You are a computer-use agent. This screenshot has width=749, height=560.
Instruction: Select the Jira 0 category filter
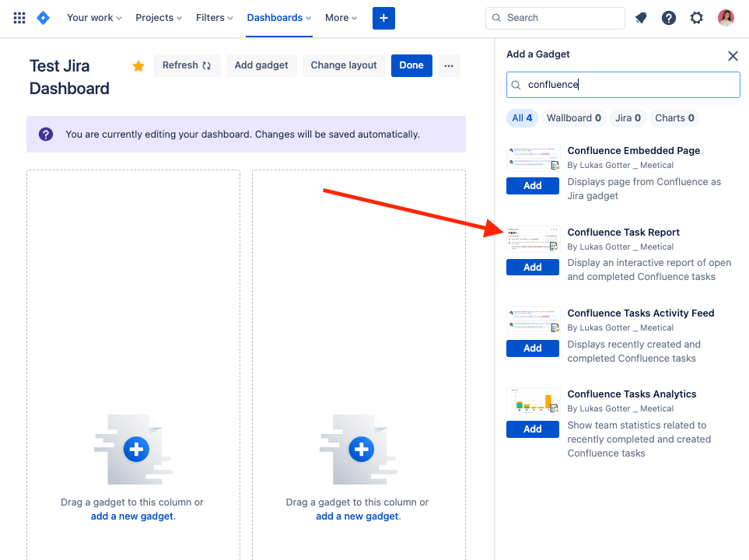628,118
